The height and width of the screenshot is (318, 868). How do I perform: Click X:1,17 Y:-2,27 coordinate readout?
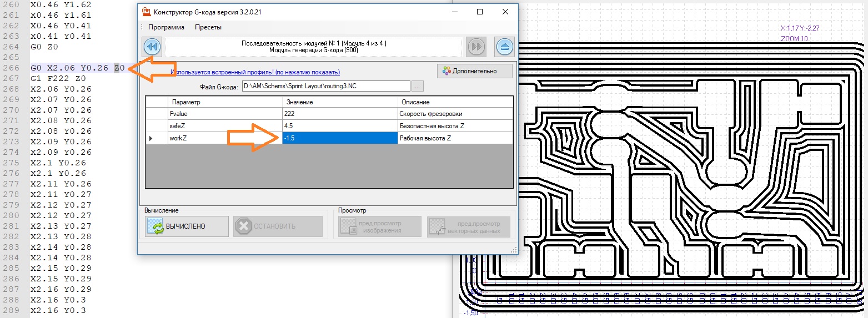click(x=800, y=28)
